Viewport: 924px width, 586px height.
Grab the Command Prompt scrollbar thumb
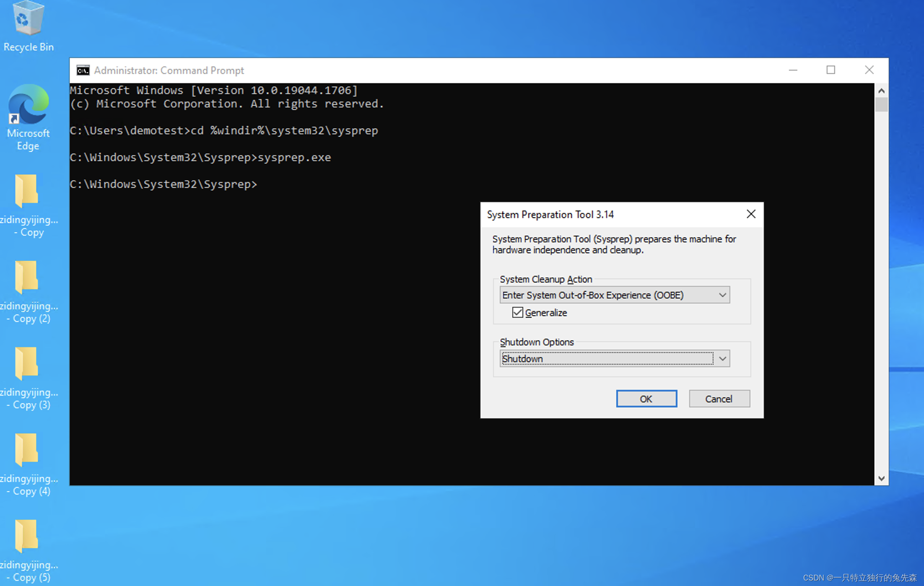tap(881, 105)
